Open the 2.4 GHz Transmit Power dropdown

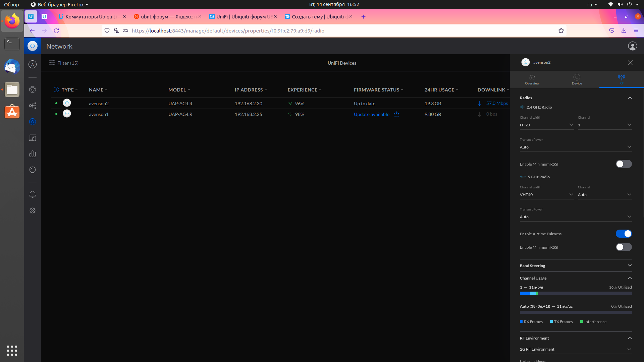pos(576,147)
